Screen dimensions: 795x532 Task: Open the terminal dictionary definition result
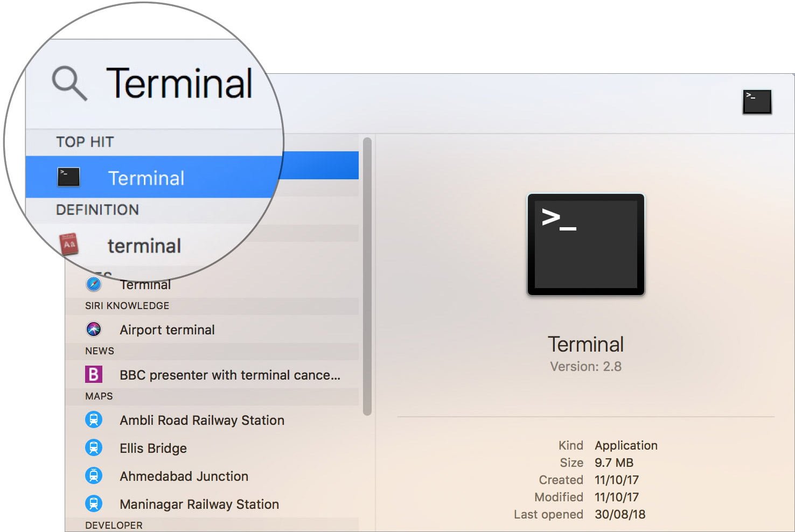pos(144,246)
